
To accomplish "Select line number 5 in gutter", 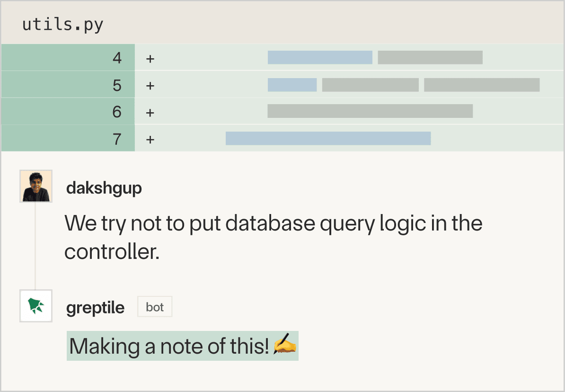I will pyautogui.click(x=117, y=86).
